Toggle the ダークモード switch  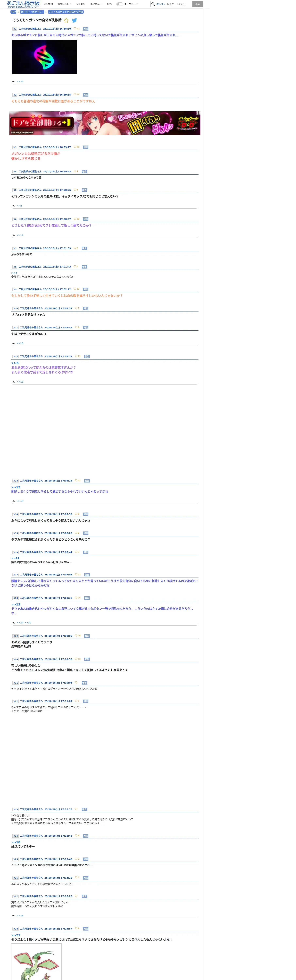119,4
